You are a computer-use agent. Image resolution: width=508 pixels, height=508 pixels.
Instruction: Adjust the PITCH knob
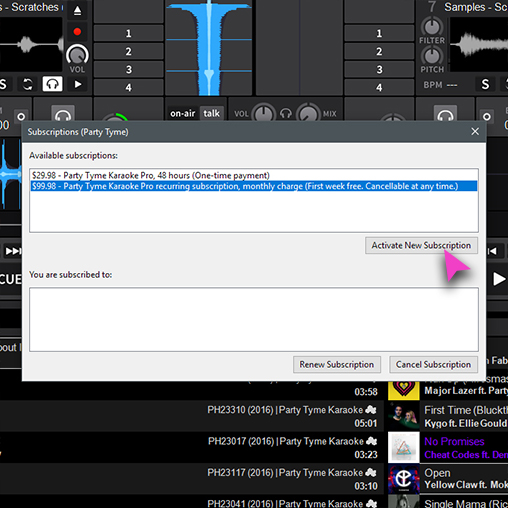pos(432,56)
